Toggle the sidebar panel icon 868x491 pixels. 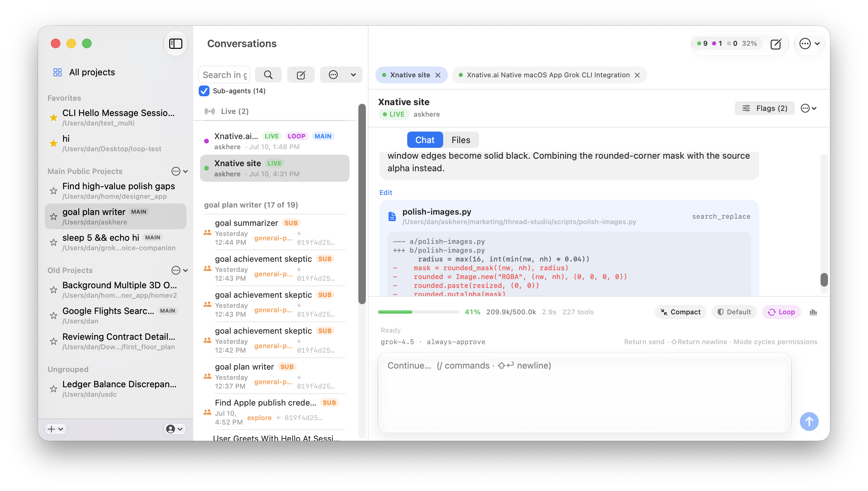coord(176,43)
